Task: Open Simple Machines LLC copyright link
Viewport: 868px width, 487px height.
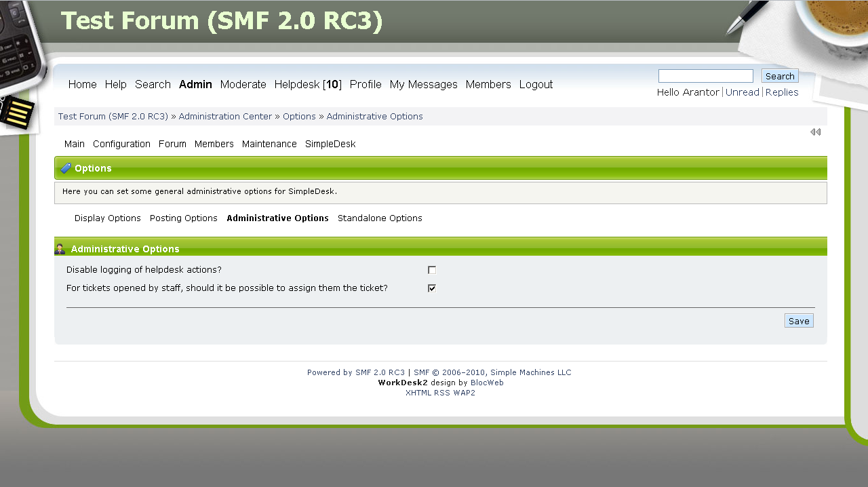Action: coord(493,372)
